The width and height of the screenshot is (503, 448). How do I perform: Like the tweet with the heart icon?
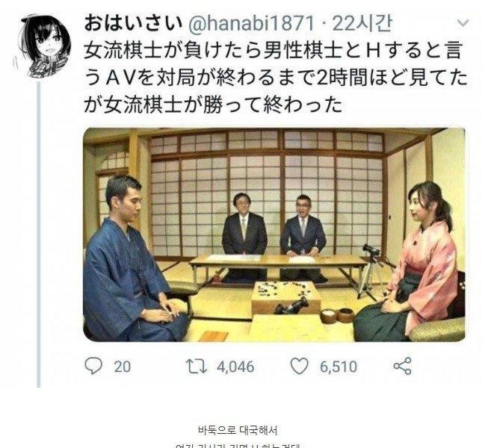point(299,366)
